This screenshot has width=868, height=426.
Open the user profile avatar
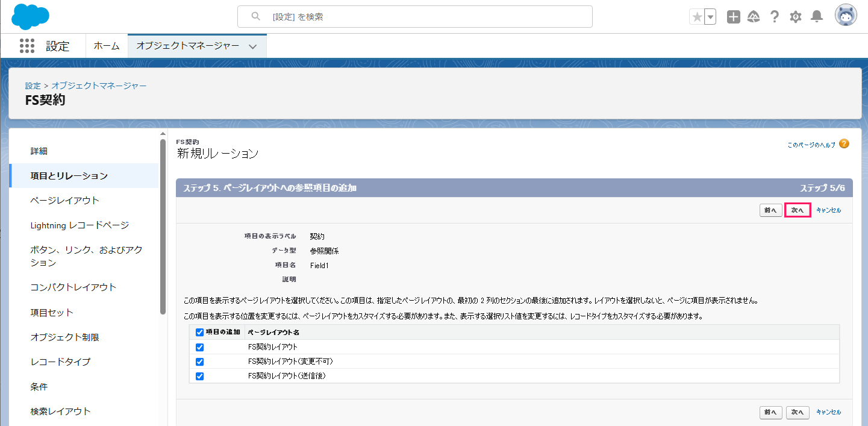pyautogui.click(x=846, y=16)
